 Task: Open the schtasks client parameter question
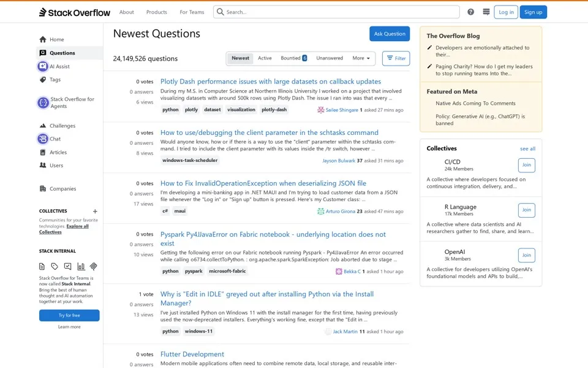269,132
